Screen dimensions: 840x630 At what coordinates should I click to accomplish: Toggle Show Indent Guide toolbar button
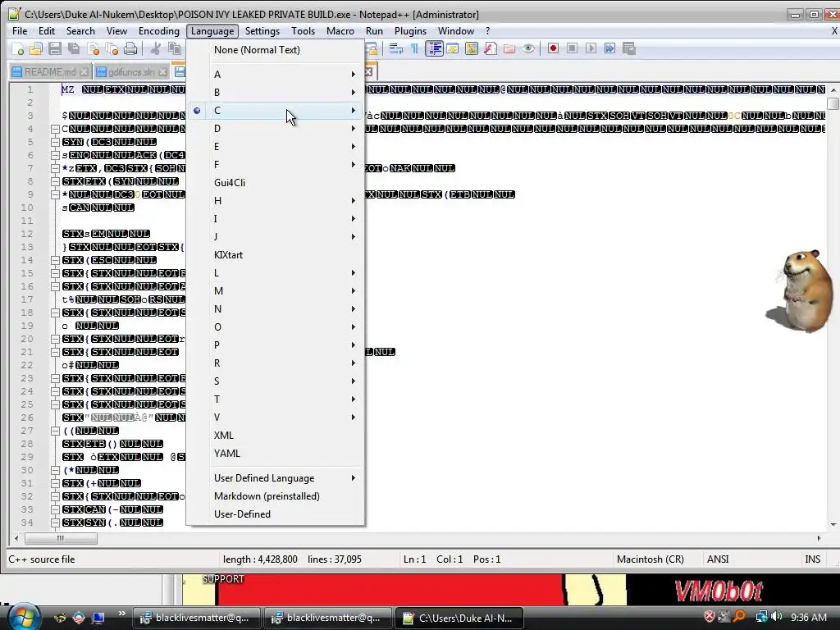(x=434, y=49)
